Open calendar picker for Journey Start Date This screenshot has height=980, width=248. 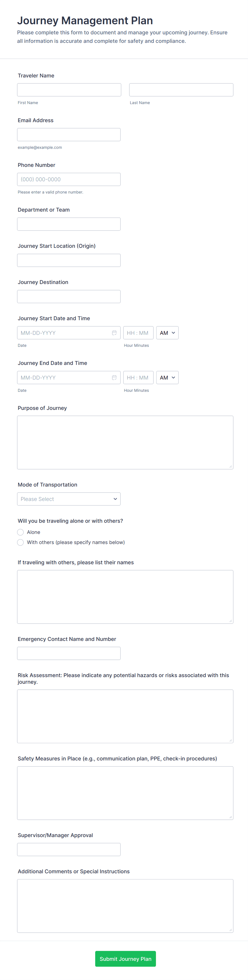114,333
